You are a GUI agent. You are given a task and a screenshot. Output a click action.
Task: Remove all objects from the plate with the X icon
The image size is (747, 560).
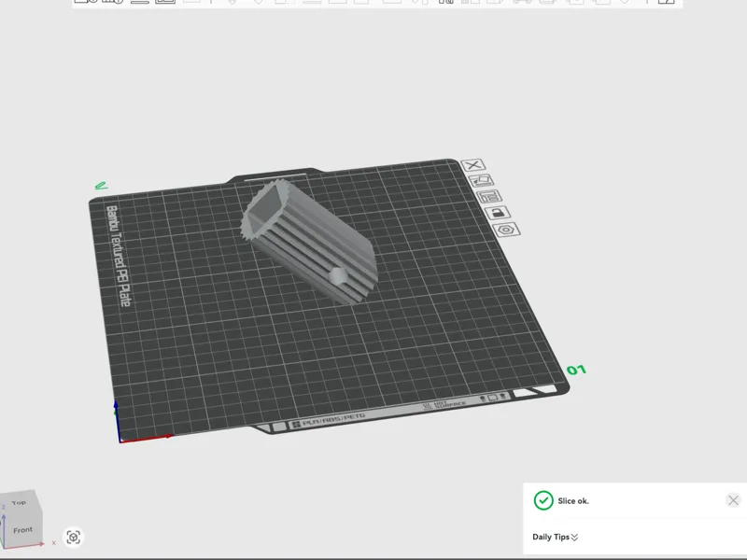coord(473,165)
